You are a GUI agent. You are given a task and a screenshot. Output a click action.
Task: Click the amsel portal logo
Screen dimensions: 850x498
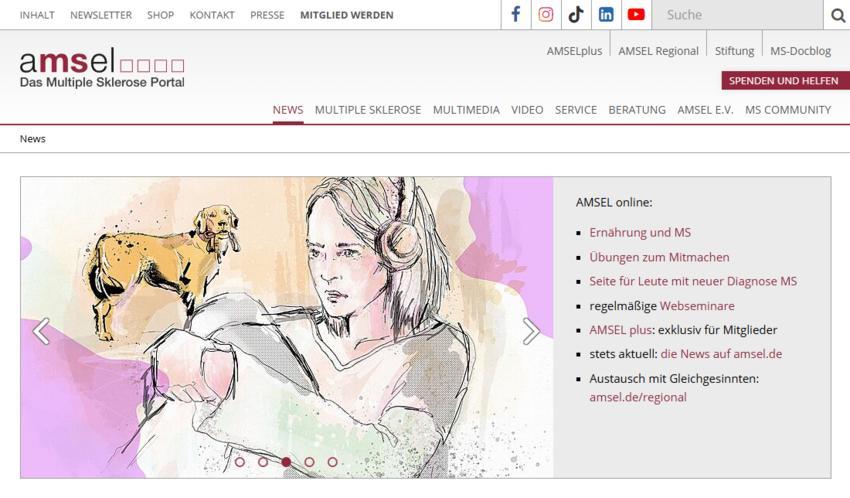tap(102, 68)
